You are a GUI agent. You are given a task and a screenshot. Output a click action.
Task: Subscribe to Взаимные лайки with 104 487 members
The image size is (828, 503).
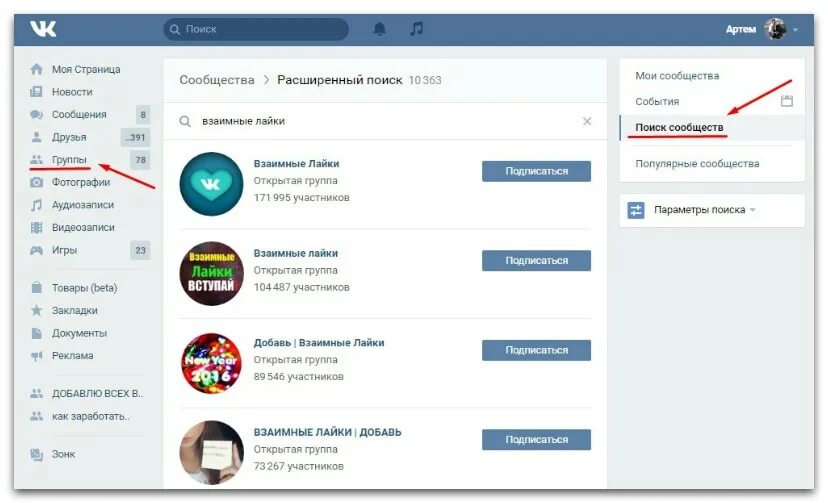(536, 261)
